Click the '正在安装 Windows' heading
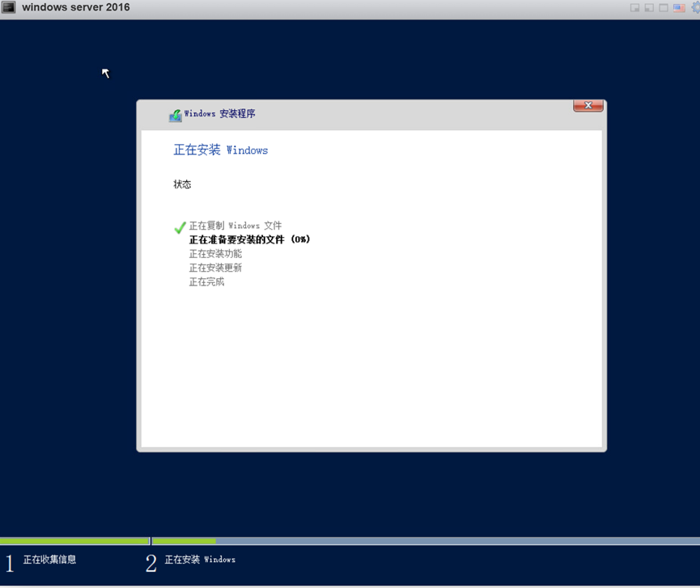Image resolution: width=700 pixels, height=588 pixels. click(221, 150)
